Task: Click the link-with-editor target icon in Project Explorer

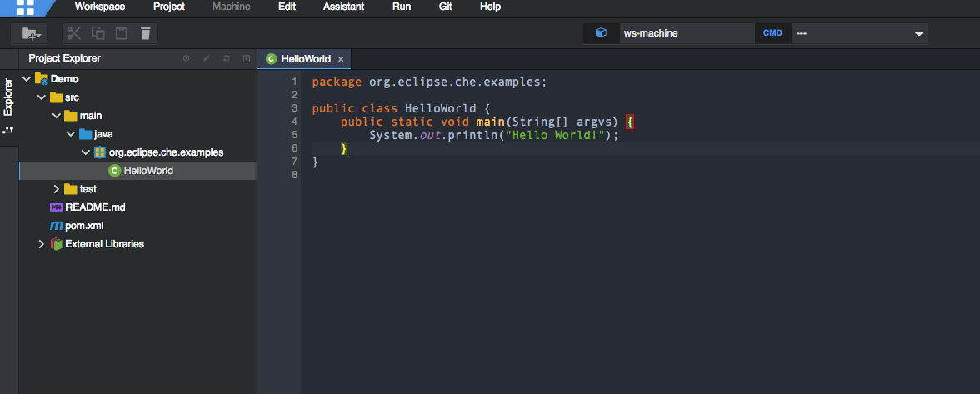Action: coord(187,58)
